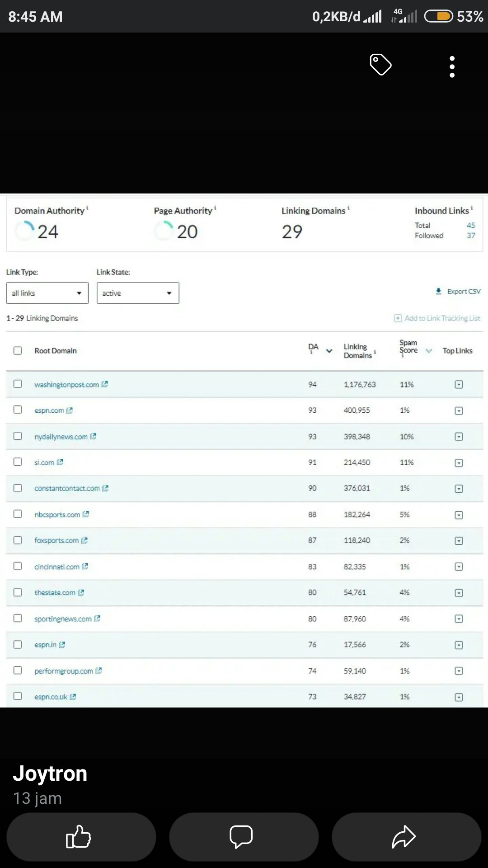Tap the battery indicator in status bar

(x=438, y=17)
